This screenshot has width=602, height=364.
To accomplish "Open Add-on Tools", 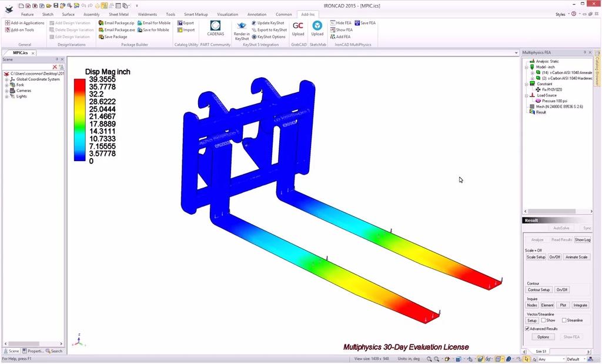I will [x=19, y=30].
